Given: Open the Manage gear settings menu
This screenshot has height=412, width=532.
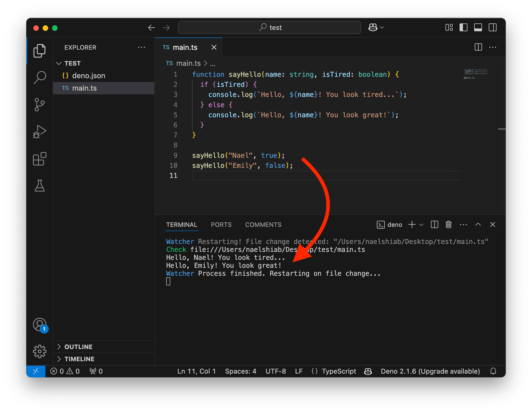Looking at the screenshot, I should pos(40,351).
